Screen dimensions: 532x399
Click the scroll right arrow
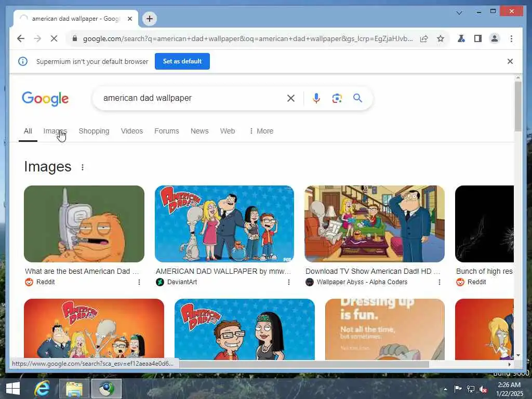(x=509, y=364)
